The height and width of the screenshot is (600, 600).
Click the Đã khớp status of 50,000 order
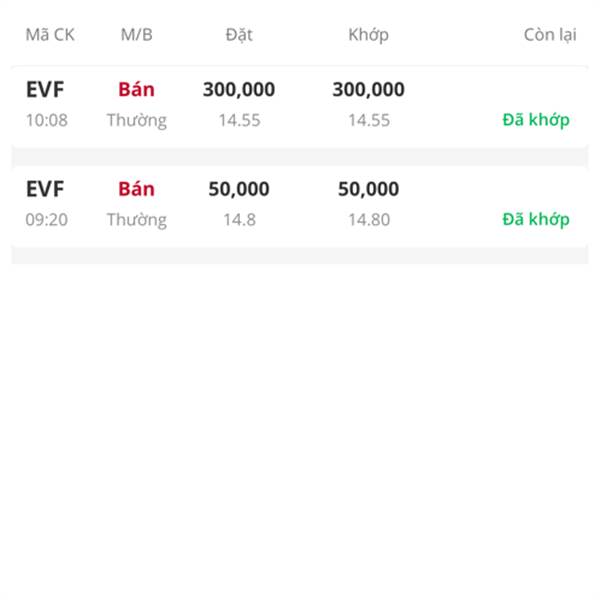(x=536, y=219)
